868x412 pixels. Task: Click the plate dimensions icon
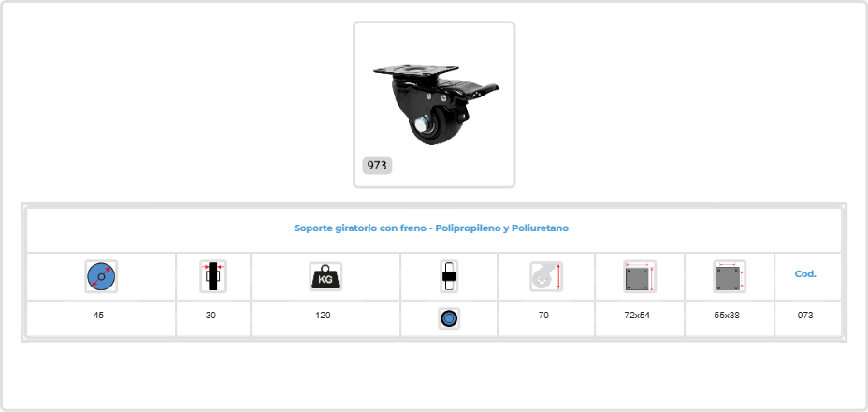640,276
